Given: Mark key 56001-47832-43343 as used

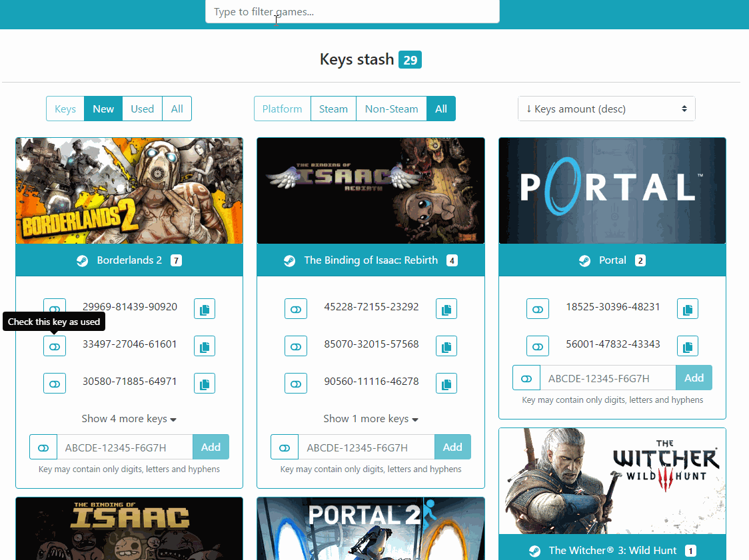Looking at the screenshot, I should click(x=537, y=346).
